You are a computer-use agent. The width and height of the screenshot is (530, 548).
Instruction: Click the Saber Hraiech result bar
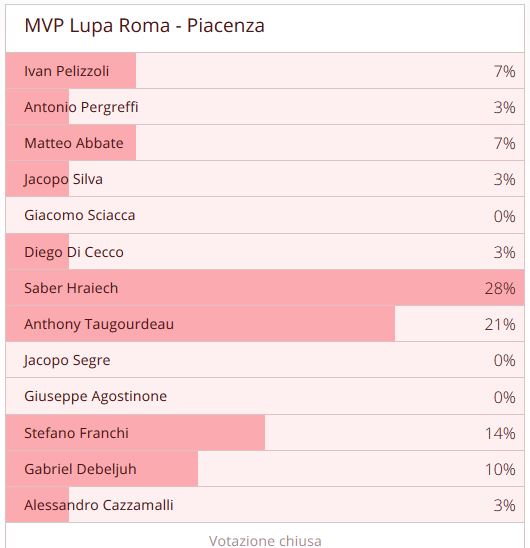(265, 288)
